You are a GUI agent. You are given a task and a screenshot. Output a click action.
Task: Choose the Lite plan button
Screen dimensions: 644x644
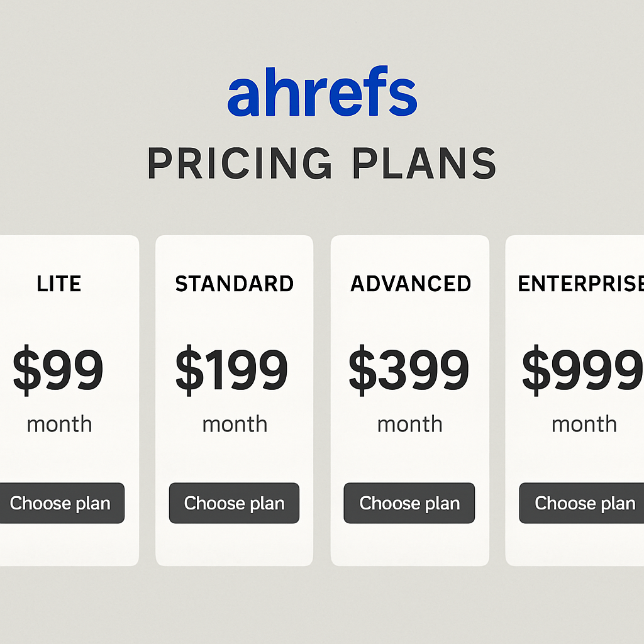point(60,503)
